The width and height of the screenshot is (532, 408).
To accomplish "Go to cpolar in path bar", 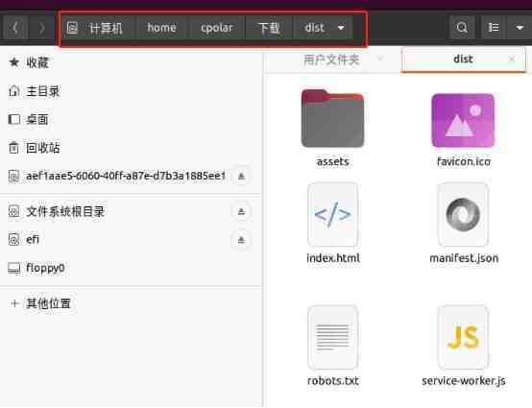I will 216,28.
